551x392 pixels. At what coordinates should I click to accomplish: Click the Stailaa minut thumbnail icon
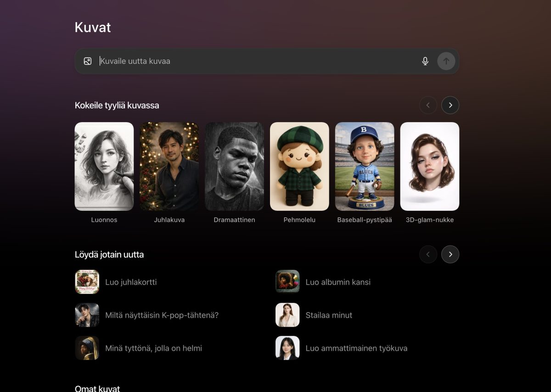287,315
